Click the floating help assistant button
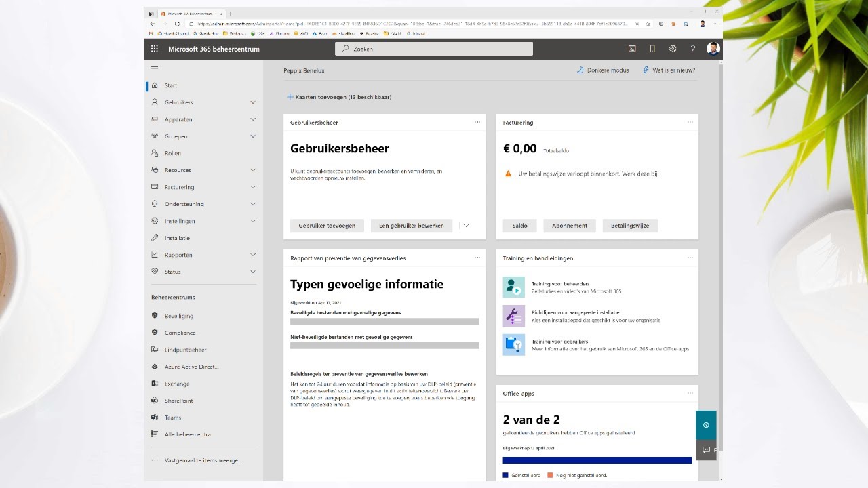Image resolution: width=868 pixels, height=488 pixels. click(706, 425)
